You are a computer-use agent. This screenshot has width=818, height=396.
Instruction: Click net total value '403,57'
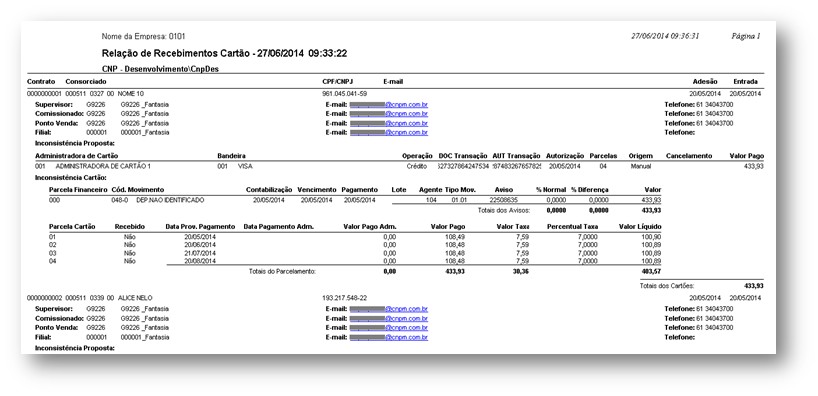[x=652, y=271]
